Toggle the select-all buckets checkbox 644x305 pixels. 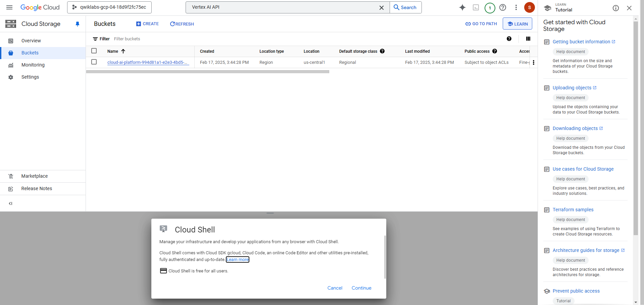tap(94, 51)
